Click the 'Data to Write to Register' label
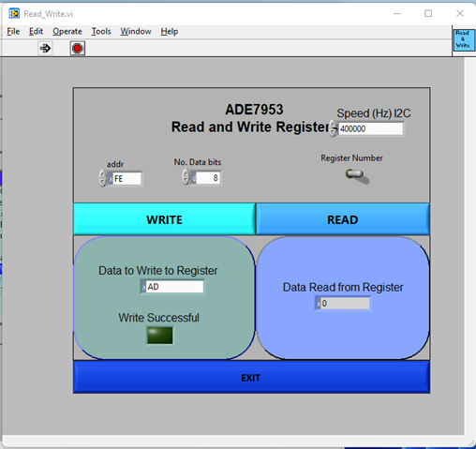The image size is (476, 449). point(158,271)
